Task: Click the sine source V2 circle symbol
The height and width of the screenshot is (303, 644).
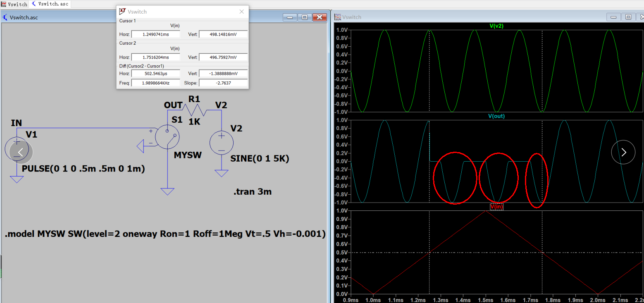Action: click(x=222, y=142)
